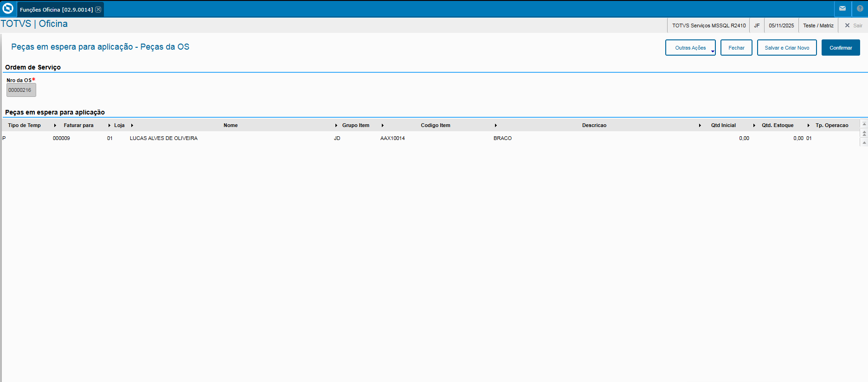The image size is (868, 382).
Task: Click the arrow marker between Faturar para and Loja
Action: (109, 126)
